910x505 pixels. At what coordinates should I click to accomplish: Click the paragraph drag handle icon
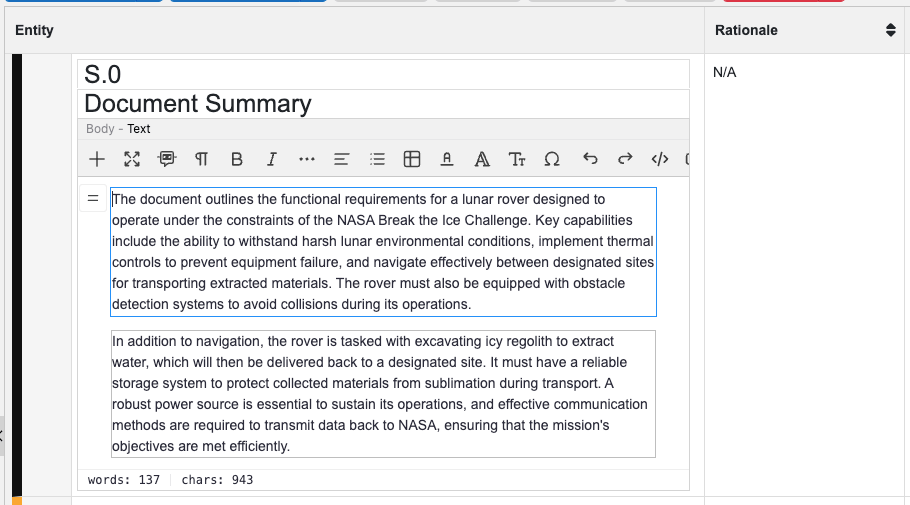click(x=93, y=199)
